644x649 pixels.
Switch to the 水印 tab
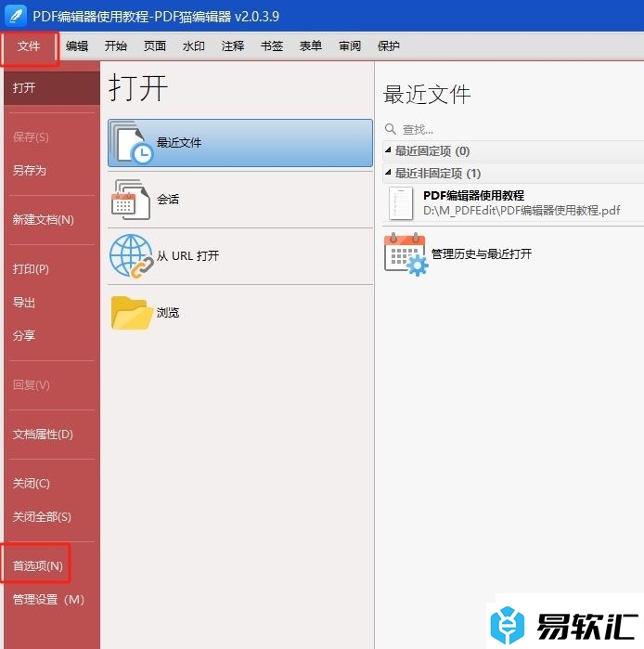pyautogui.click(x=194, y=45)
